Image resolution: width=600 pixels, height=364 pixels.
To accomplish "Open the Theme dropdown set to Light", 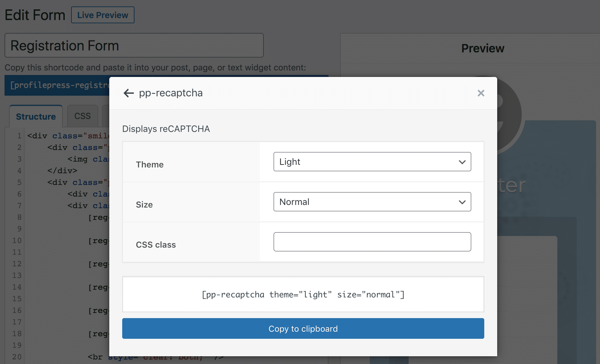I will point(372,162).
